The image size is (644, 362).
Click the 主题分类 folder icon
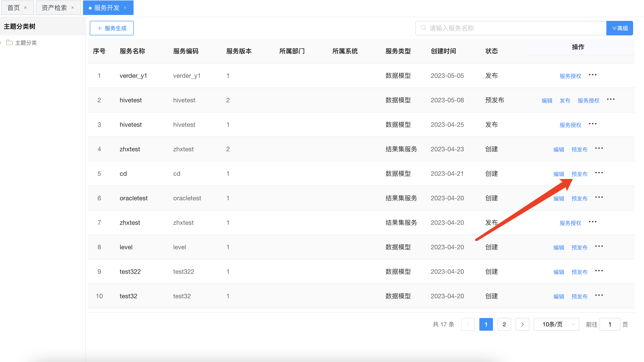pos(10,42)
